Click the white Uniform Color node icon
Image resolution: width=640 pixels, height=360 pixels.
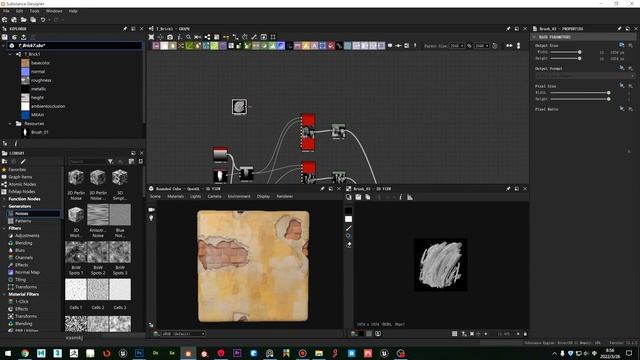(164, 46)
